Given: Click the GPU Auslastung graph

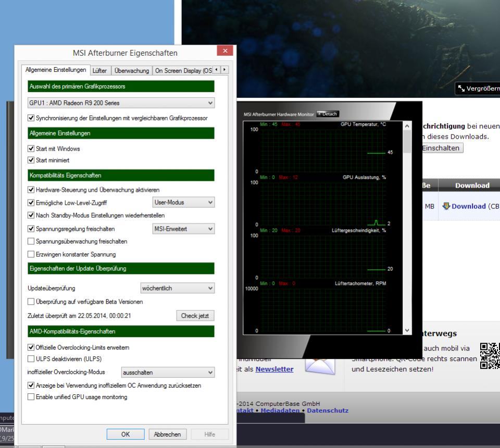Looking at the screenshot, I should pos(323,204).
